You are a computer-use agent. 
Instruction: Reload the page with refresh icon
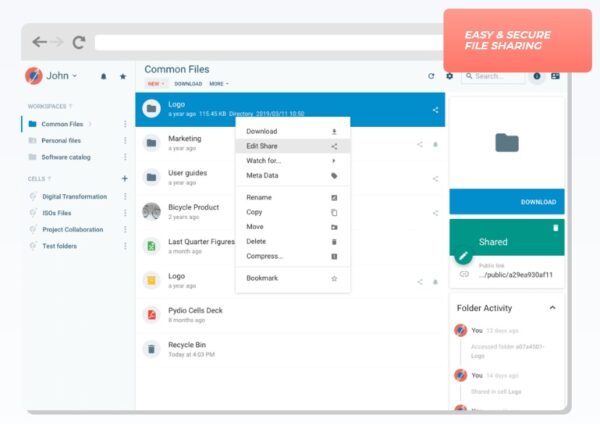79,42
